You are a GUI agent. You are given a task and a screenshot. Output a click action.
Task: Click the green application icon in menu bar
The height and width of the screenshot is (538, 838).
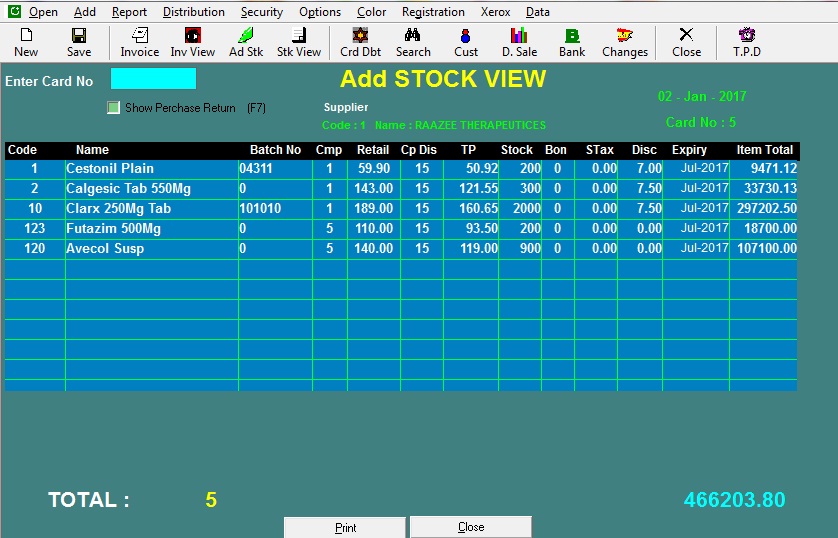click(x=14, y=11)
